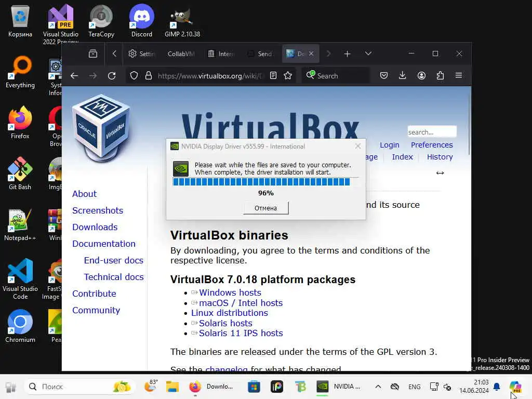Image resolution: width=532 pixels, height=399 pixels.
Task: Open the Recycle Bin (Корзина) desktop icon
Action: [20, 21]
